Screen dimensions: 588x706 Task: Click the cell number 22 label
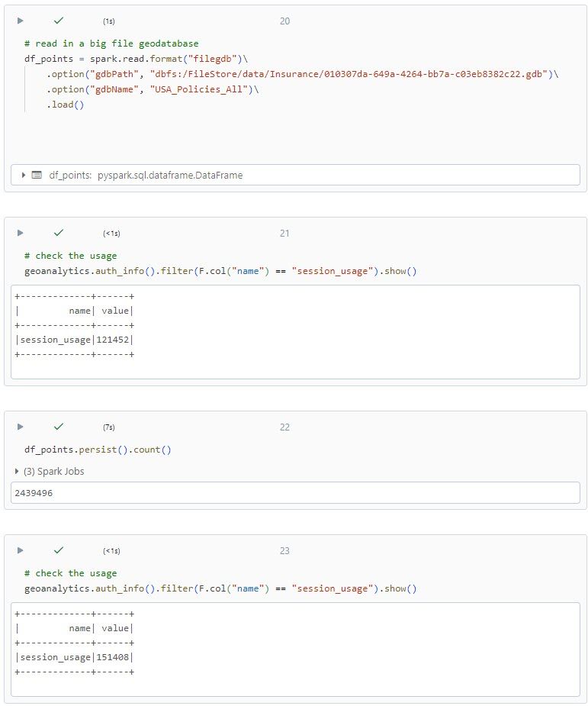point(284,427)
